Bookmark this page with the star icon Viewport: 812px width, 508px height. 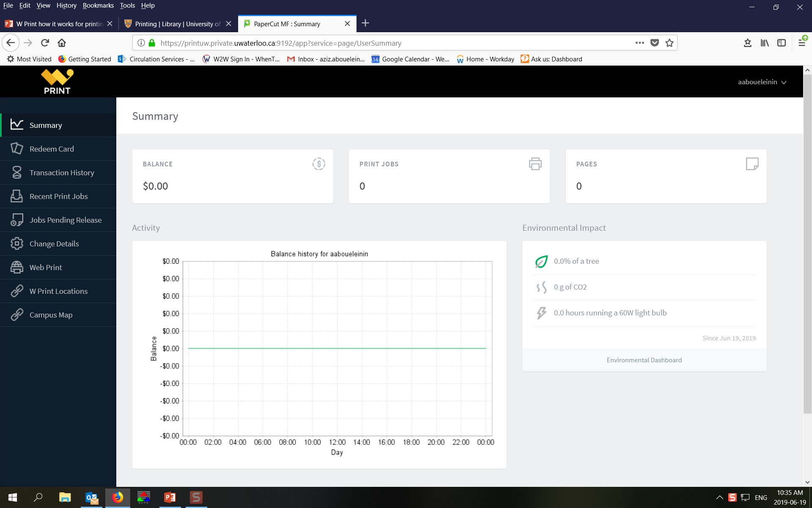point(669,43)
